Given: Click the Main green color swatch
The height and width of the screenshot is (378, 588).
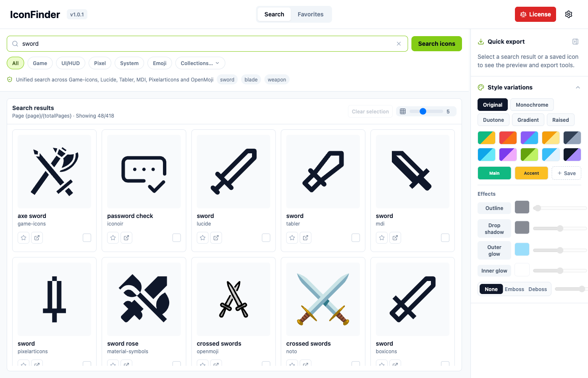Looking at the screenshot, I should click(494, 173).
